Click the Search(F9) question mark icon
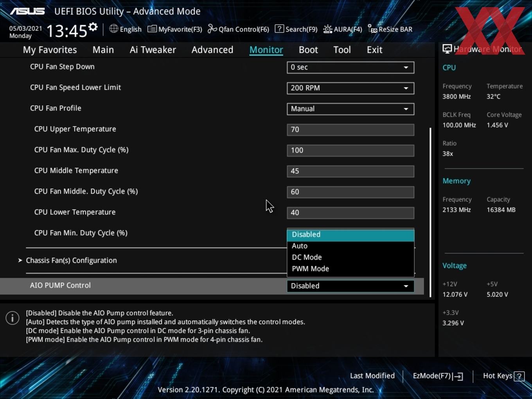 pos(279,29)
